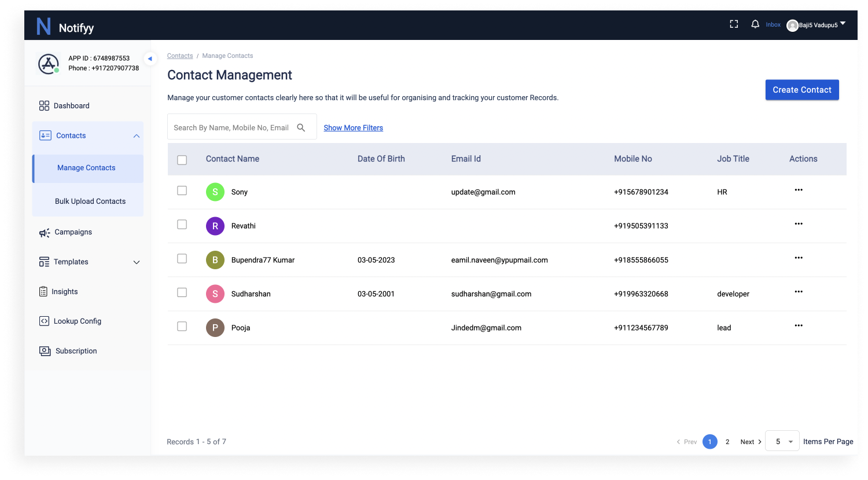Open actions menu for Revathi
868x480 pixels.
[799, 223]
